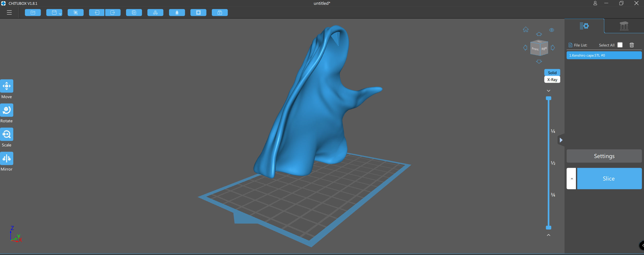This screenshot has width=644, height=255.
Task: Switch to Solid render mode
Action: tap(552, 73)
